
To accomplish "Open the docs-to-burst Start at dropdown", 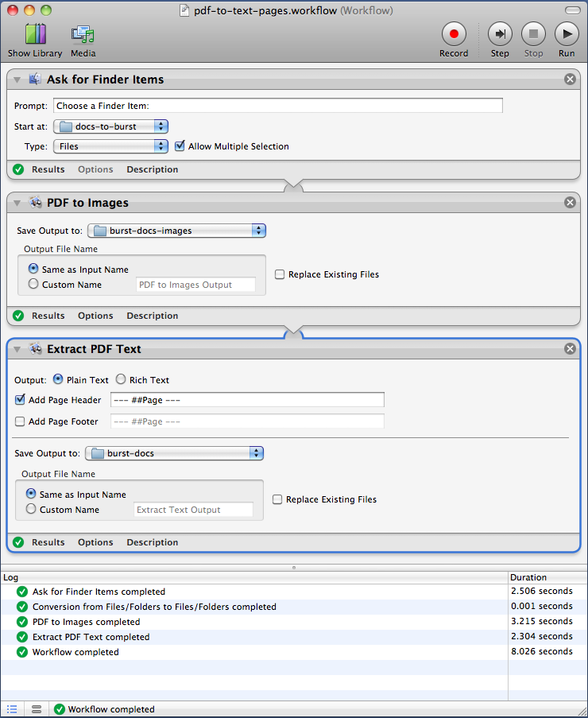I will pyautogui.click(x=111, y=126).
